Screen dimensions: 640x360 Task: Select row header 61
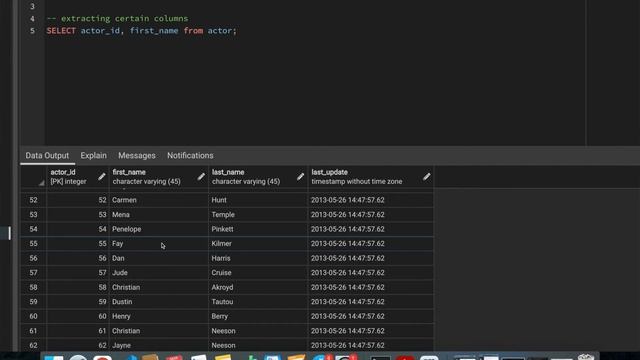[x=33, y=331]
